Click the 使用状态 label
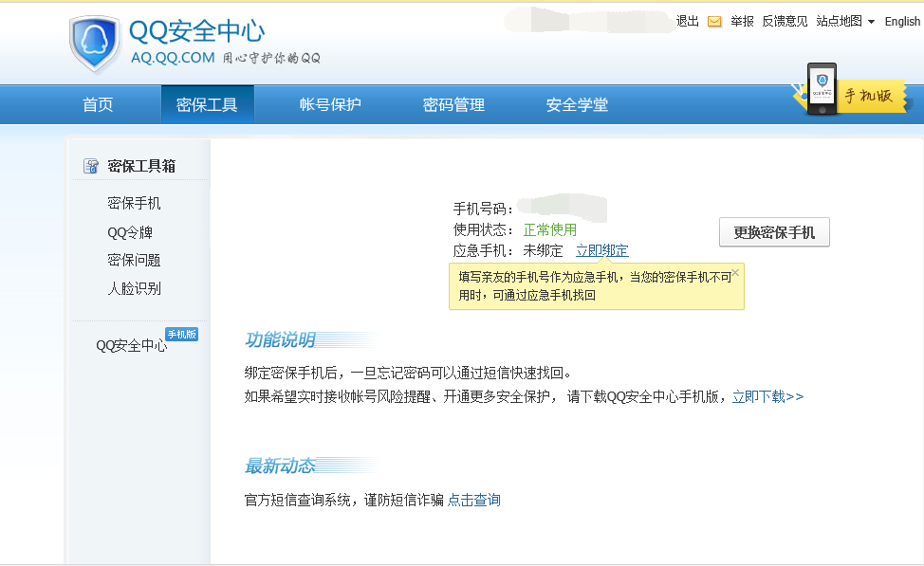924x566 pixels. point(483,229)
